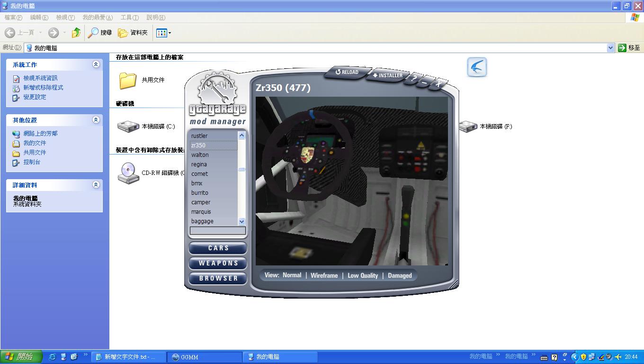This screenshot has height=364, width=644.
Task: Switch to the CARS category
Action: (x=218, y=248)
